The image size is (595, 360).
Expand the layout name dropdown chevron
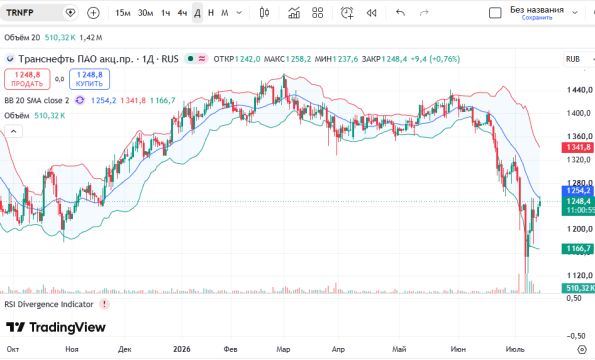tap(575, 13)
